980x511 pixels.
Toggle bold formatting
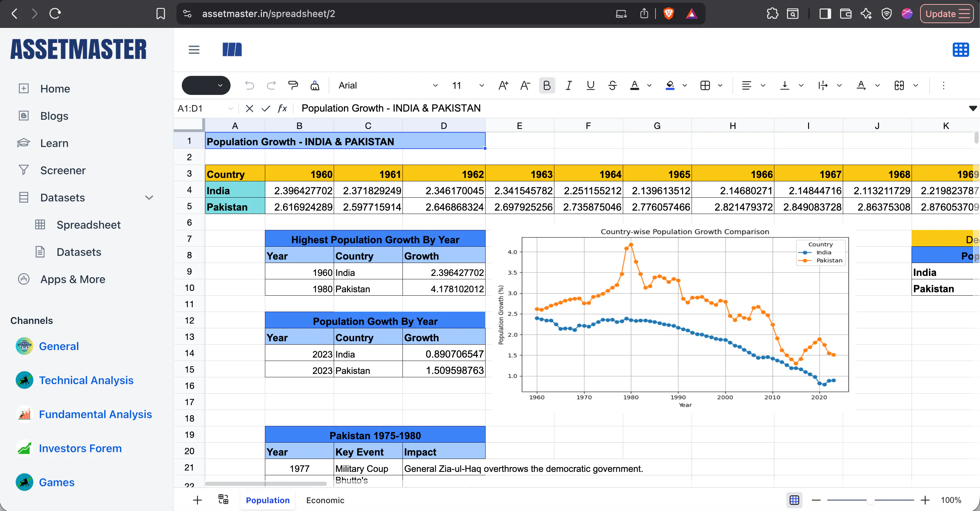[x=547, y=85]
